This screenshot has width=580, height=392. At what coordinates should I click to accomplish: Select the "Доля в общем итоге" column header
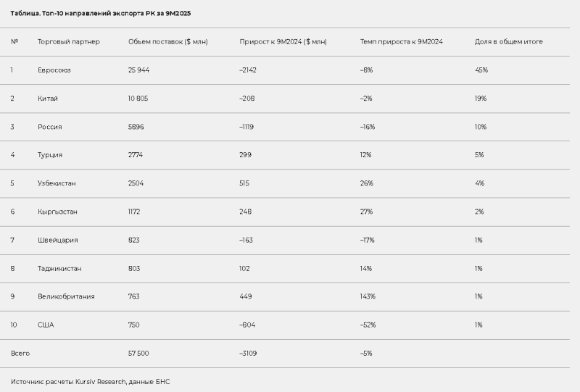point(508,42)
